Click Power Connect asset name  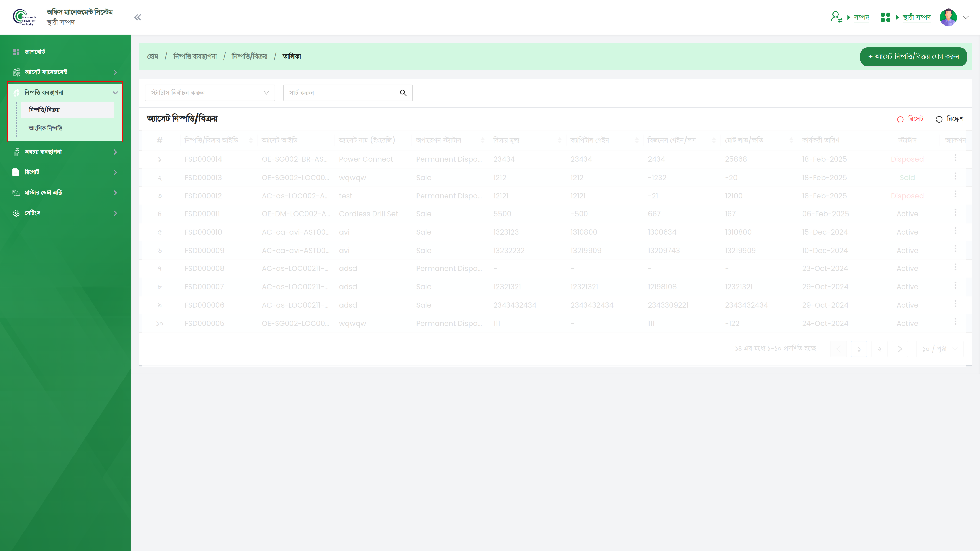tap(366, 159)
